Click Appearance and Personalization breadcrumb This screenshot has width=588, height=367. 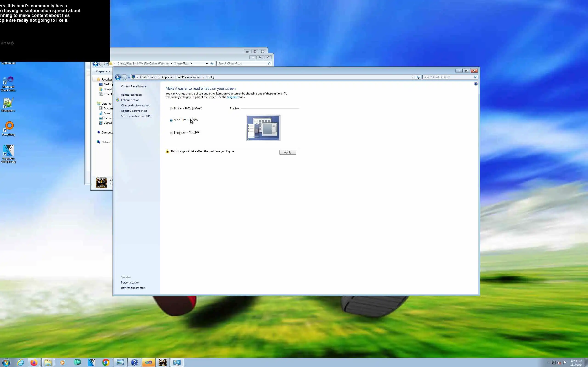point(181,77)
